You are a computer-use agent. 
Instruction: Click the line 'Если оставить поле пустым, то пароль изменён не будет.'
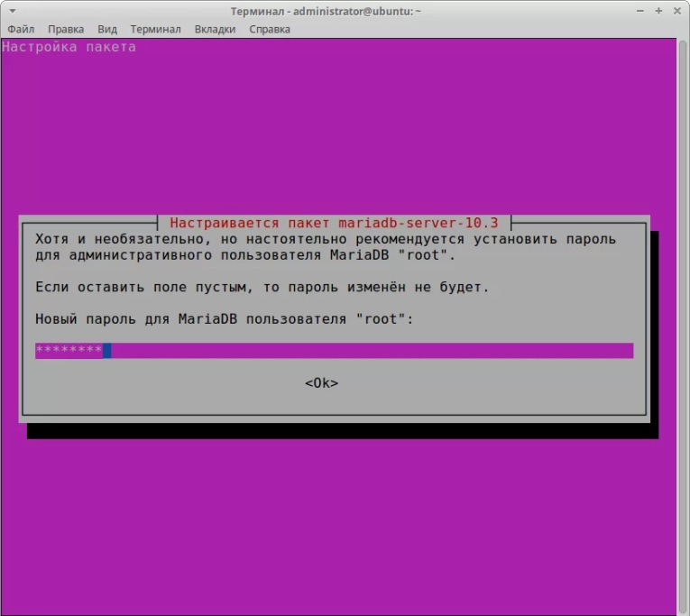262,288
